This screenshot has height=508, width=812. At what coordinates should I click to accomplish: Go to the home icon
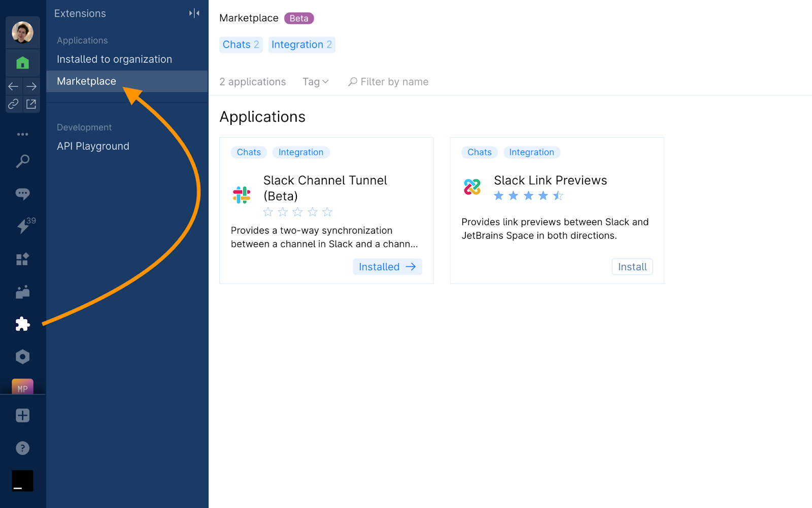[22, 63]
